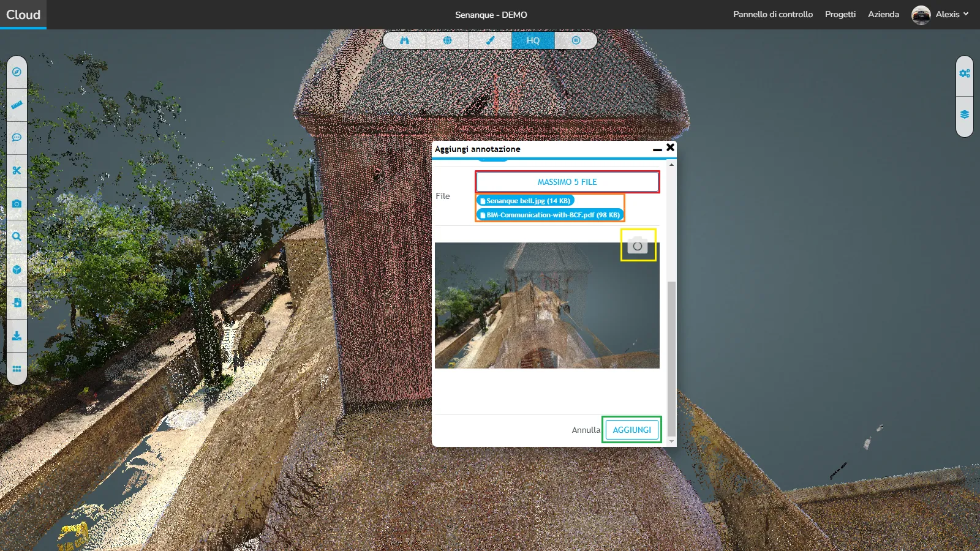The height and width of the screenshot is (551, 980).
Task: Click the left sidebar camera screenshot tool
Action: click(17, 203)
